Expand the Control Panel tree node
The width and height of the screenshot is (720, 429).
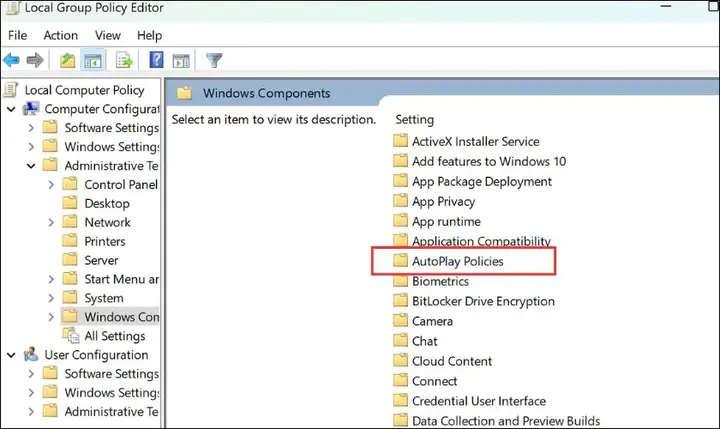[x=51, y=184]
